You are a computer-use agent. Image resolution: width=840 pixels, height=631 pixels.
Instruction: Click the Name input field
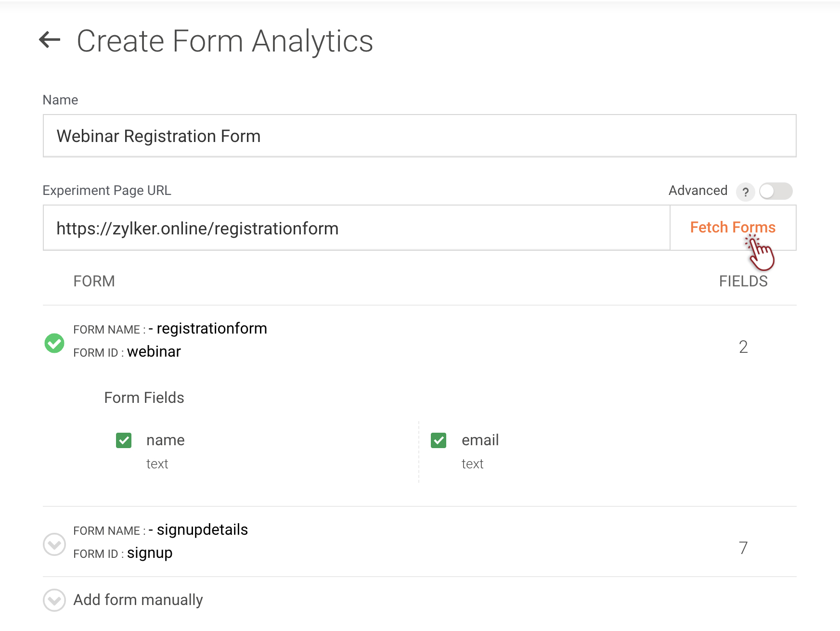[419, 136]
